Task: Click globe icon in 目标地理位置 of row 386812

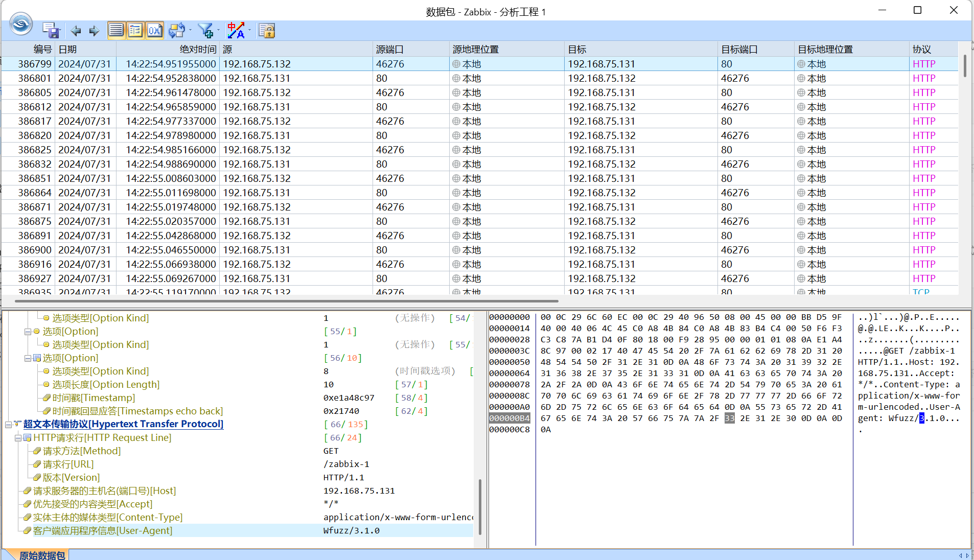Action: (801, 107)
